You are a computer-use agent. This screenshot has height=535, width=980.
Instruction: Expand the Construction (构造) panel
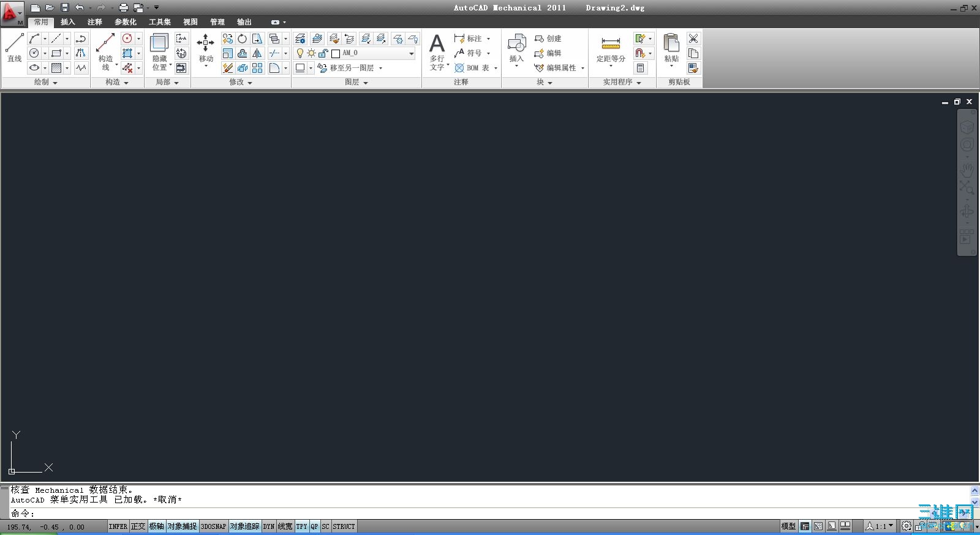click(x=117, y=82)
